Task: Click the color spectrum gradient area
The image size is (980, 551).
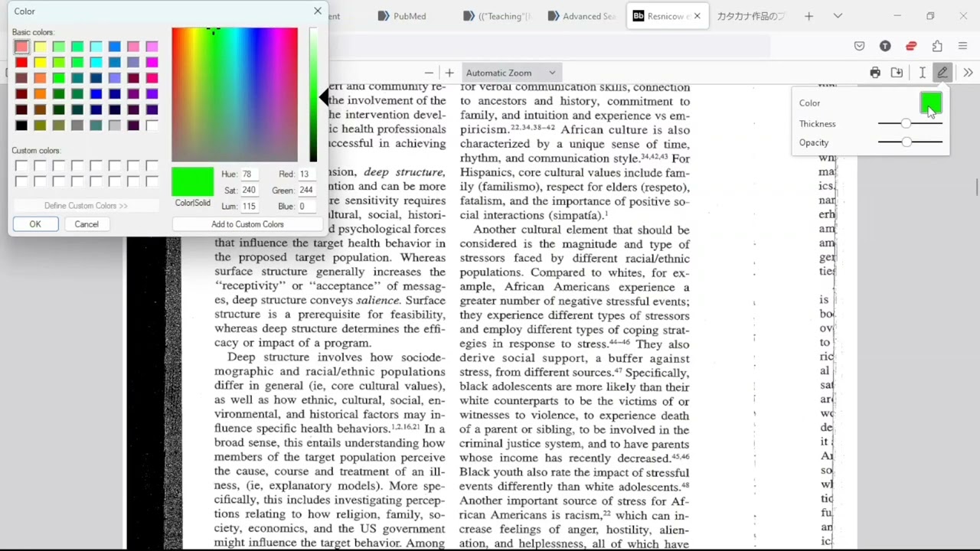Action: click(234, 94)
